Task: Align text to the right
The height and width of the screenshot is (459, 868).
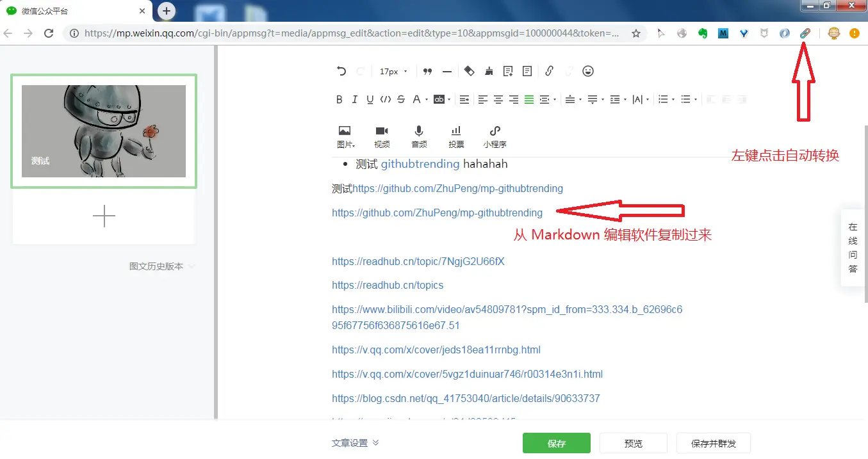Action: [x=514, y=99]
